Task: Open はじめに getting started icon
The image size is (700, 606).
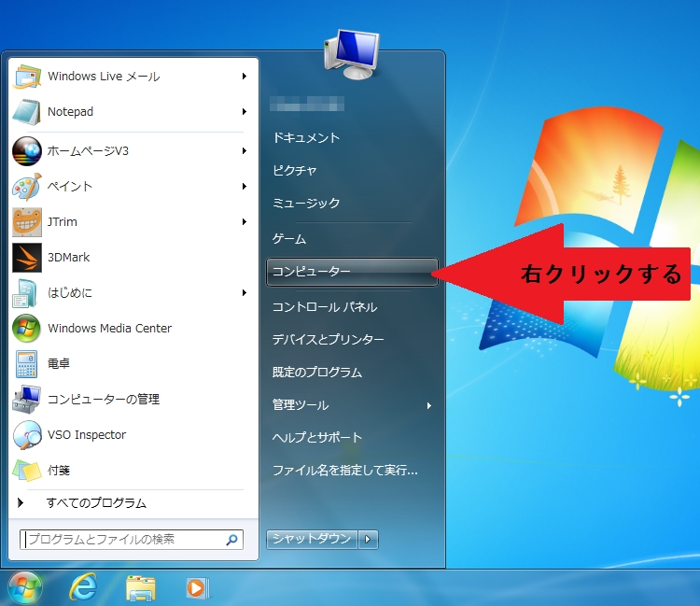Action: pyautogui.click(x=24, y=292)
